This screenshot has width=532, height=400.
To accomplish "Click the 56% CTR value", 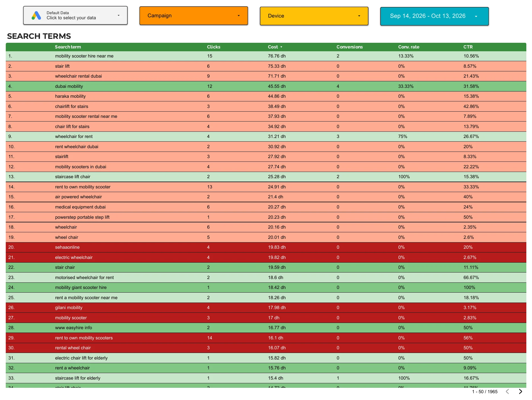I will (468, 338).
